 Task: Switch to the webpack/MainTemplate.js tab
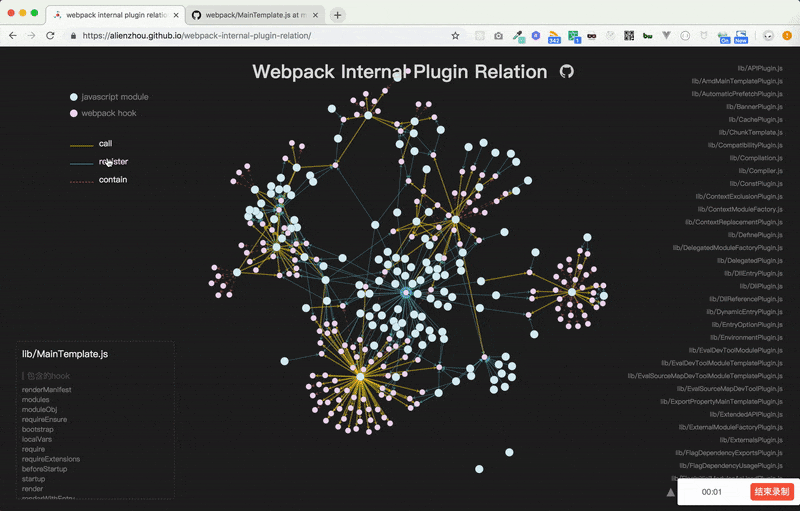(x=255, y=15)
